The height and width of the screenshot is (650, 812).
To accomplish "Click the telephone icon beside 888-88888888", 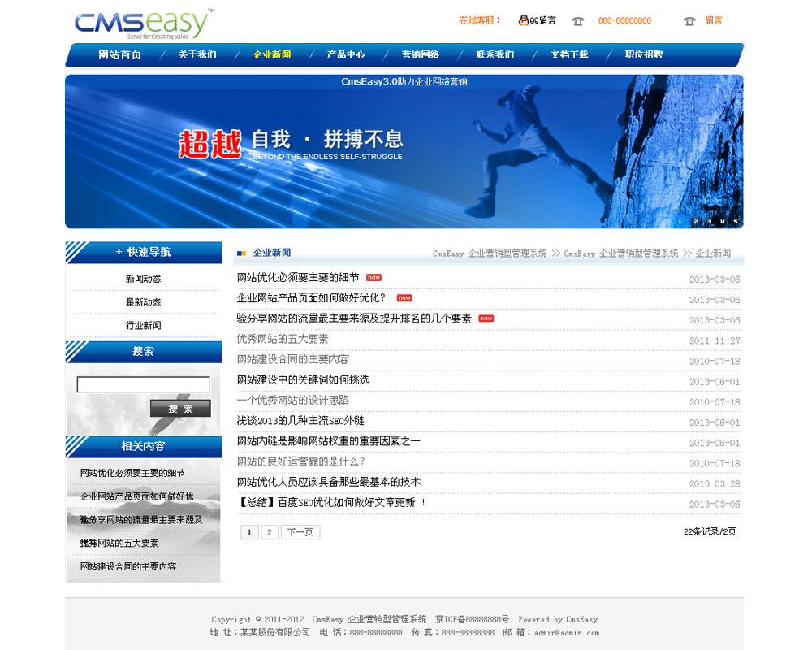I will coord(578,21).
